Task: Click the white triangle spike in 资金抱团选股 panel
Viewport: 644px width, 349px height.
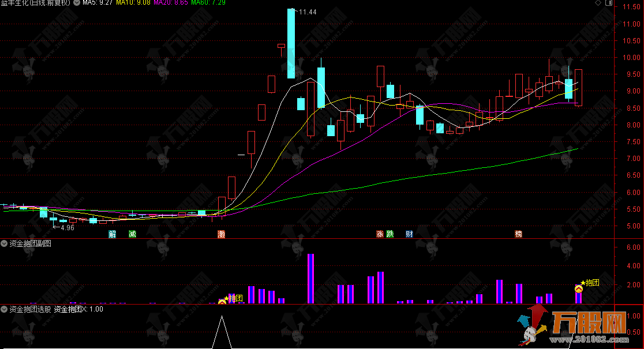Action: coord(222,332)
